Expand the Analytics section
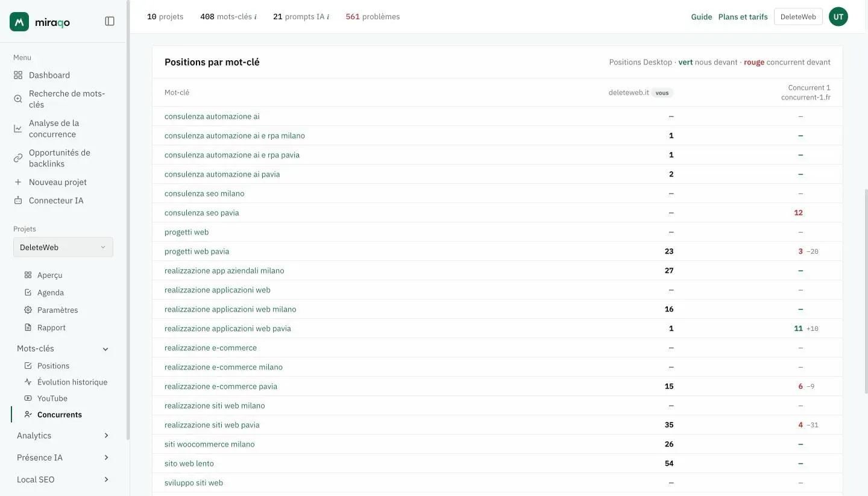This screenshot has height=496, width=868. point(63,436)
